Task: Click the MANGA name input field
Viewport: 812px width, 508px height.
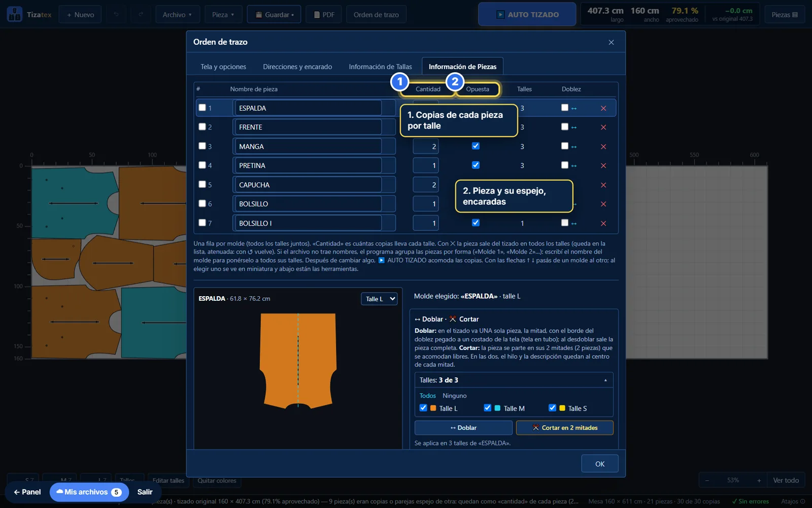Action: pyautogui.click(x=308, y=146)
